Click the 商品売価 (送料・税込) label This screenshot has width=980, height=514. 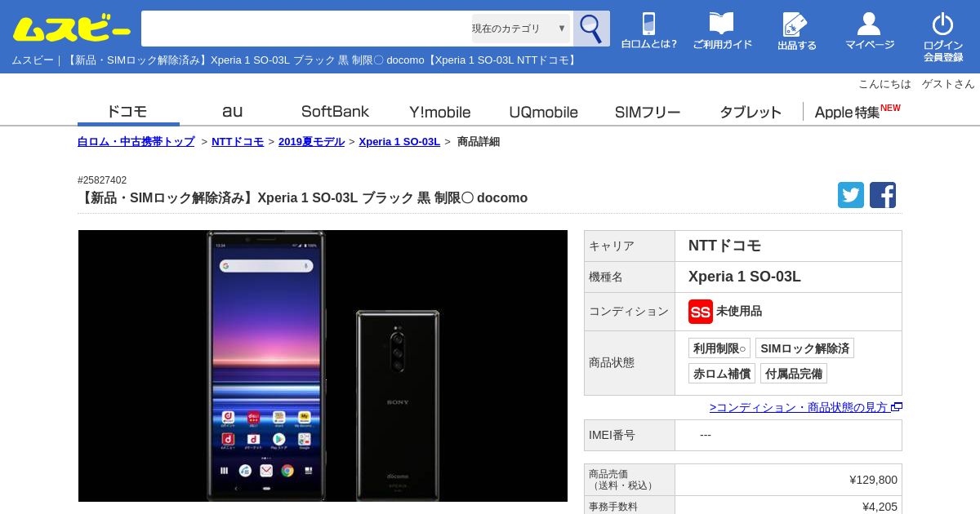[630, 480]
